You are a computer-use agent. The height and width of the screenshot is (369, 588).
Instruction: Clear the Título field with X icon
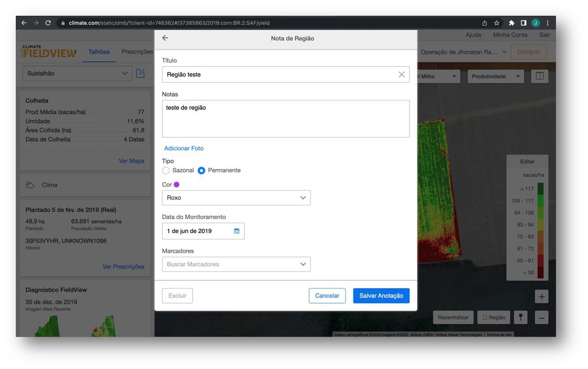[x=401, y=74]
